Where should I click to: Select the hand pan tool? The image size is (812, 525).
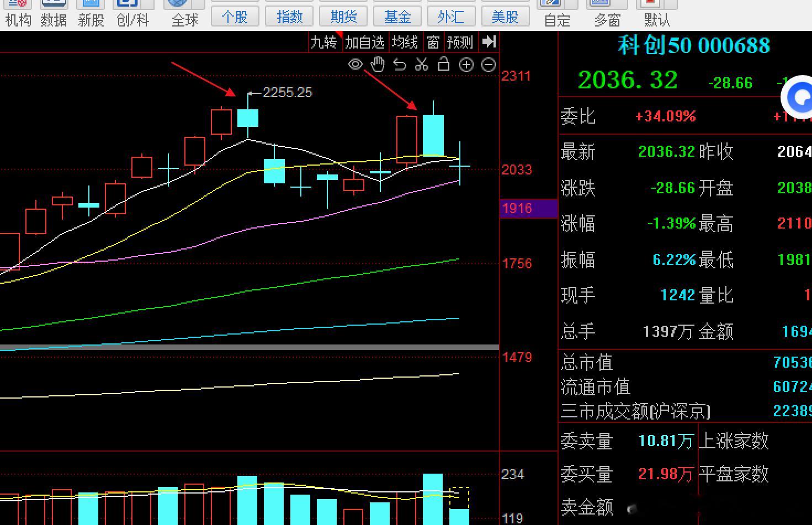point(378,65)
